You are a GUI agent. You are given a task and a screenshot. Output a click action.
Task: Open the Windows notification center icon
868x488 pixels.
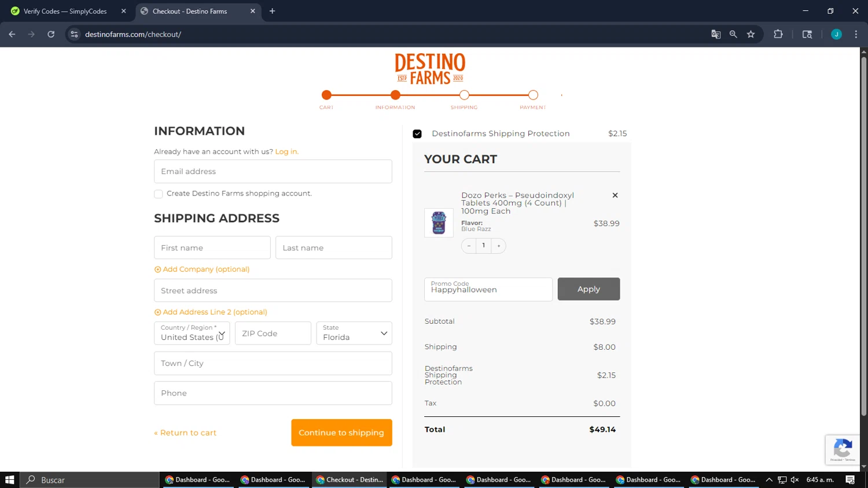pos(850,480)
